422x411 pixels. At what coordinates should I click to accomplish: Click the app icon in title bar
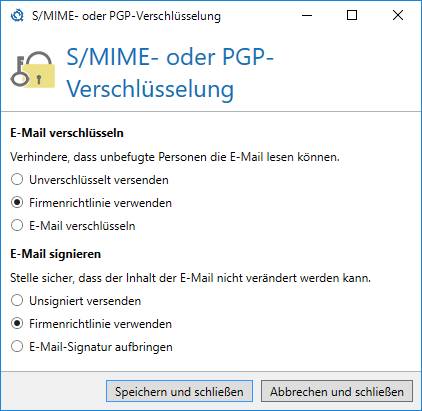[17, 15]
